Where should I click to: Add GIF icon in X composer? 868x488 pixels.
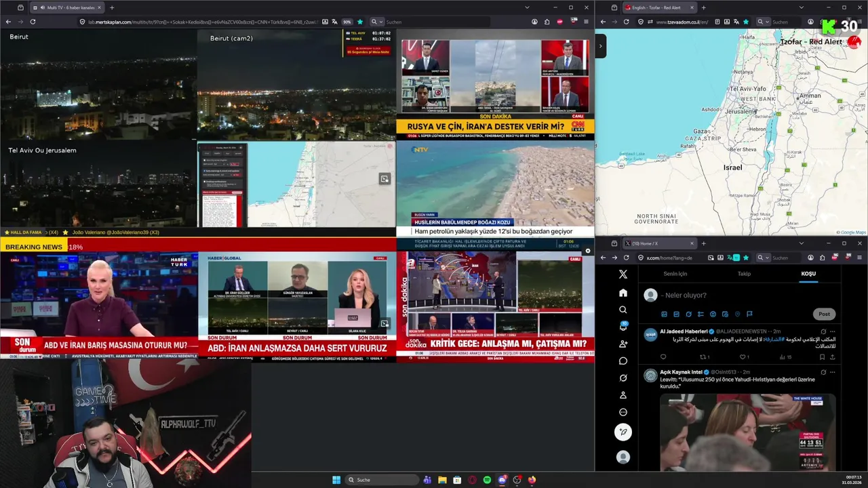pyautogui.click(x=676, y=314)
